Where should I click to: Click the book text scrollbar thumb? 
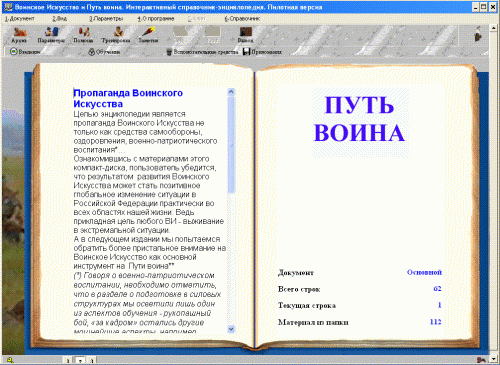(231, 145)
